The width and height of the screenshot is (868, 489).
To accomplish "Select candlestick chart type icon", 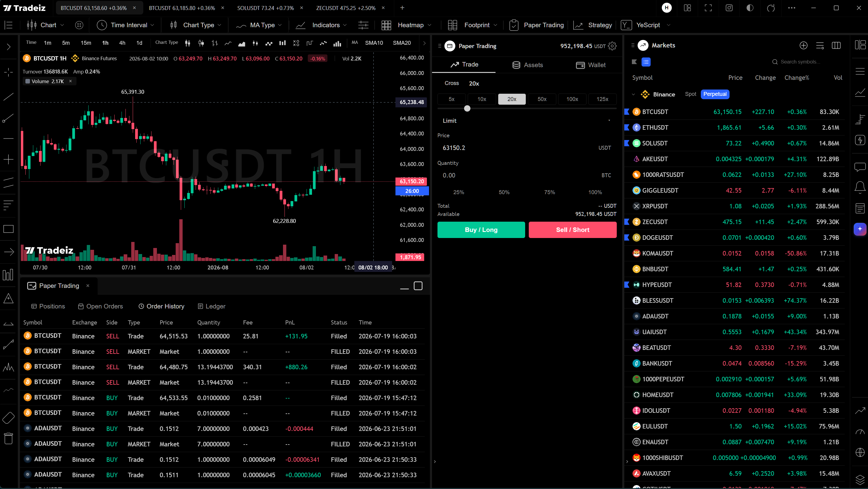I will (188, 43).
